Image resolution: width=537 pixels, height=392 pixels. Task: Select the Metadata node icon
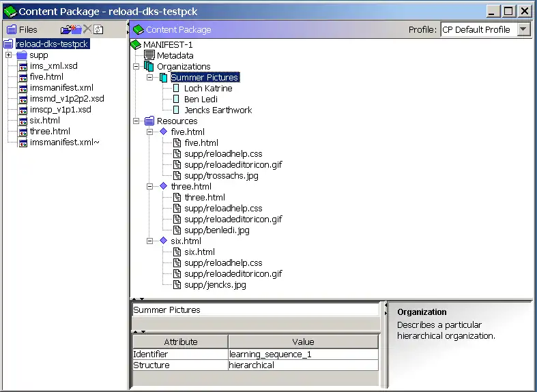(x=149, y=55)
